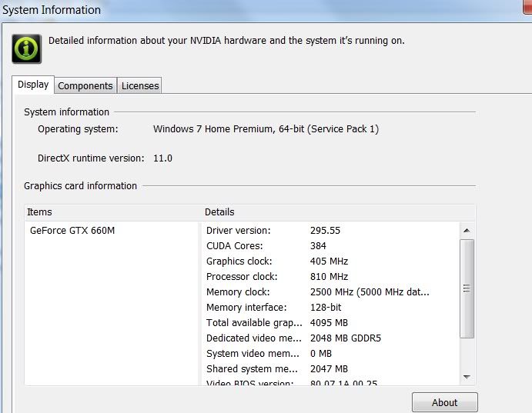532x413 pixels.
Task: Click the 405 MHz value
Action: tap(329, 261)
